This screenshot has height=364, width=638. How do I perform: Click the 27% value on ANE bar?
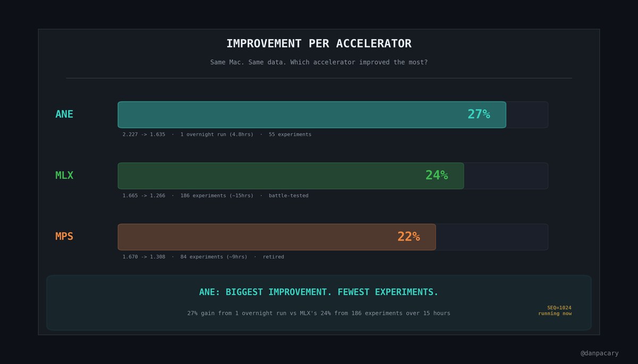click(x=478, y=114)
